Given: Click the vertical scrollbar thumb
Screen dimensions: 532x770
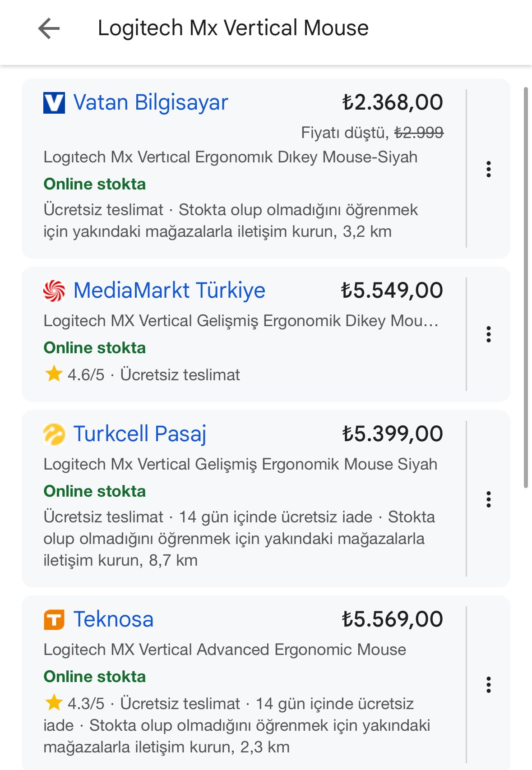Looking at the screenshot, I should (x=526, y=288).
